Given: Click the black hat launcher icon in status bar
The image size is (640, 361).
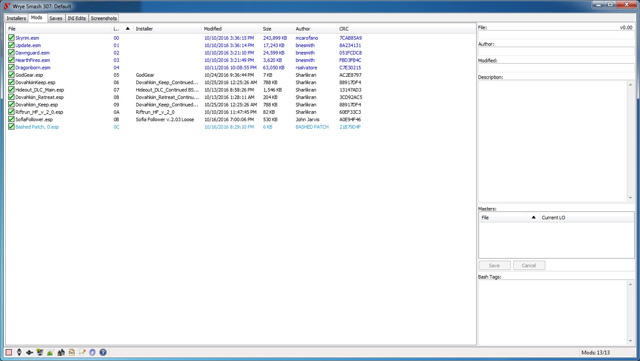Looking at the screenshot, I should pyautogui.click(x=29, y=352).
